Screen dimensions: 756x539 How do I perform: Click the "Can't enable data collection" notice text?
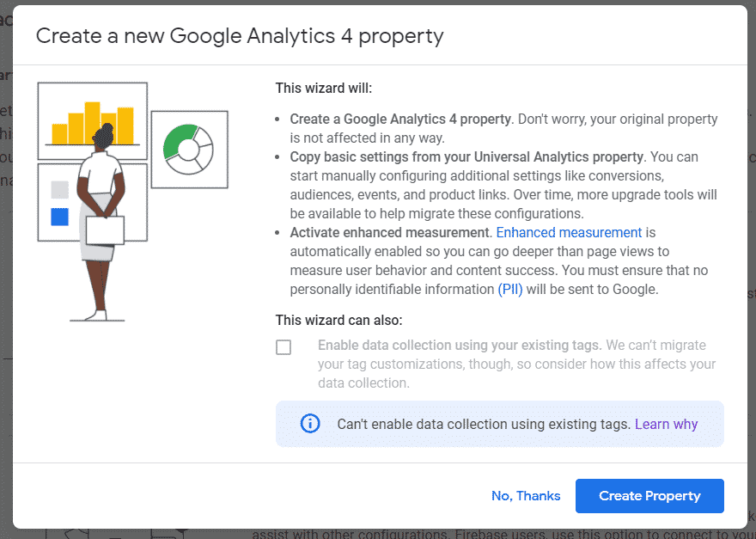(484, 424)
